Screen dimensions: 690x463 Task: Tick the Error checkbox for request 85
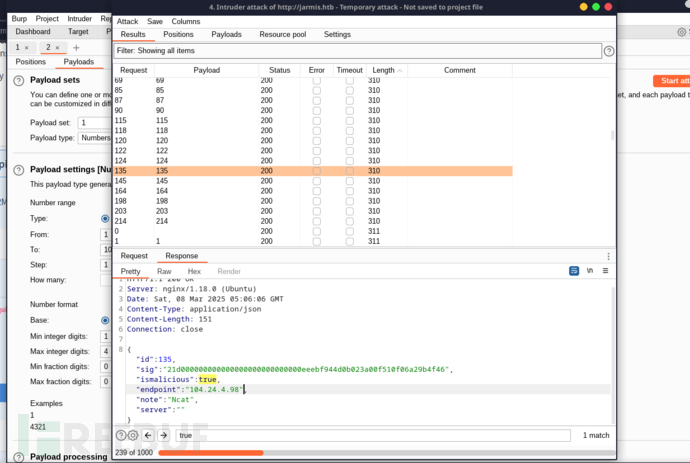pos(316,90)
